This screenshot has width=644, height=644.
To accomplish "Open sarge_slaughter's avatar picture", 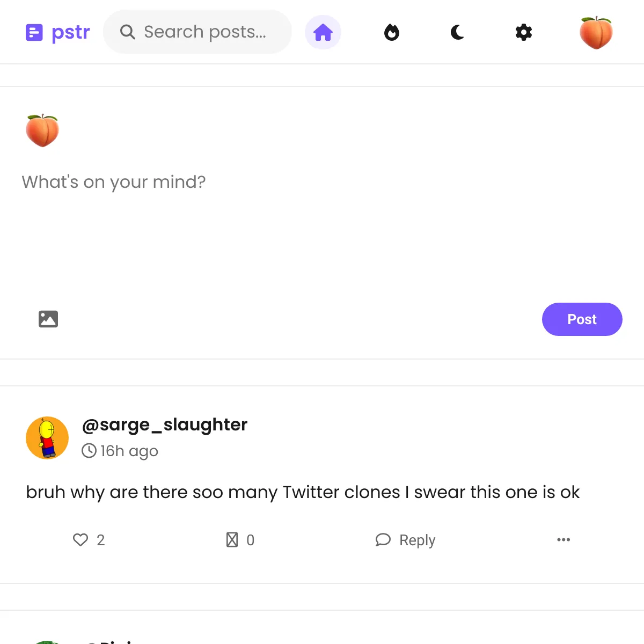I will pyautogui.click(x=47, y=438).
